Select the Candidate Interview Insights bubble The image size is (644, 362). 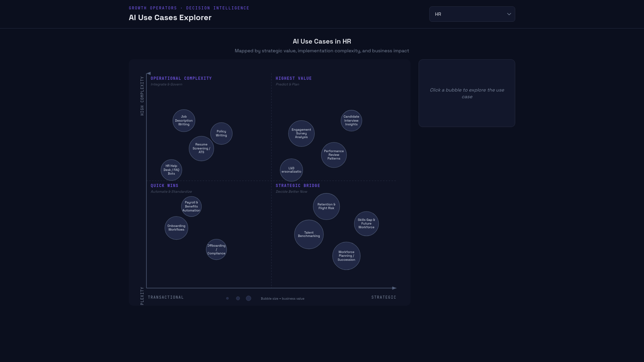tap(351, 121)
